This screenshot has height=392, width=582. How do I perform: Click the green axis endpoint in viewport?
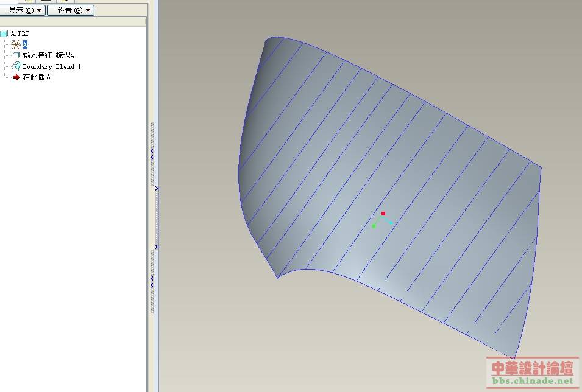(374, 226)
